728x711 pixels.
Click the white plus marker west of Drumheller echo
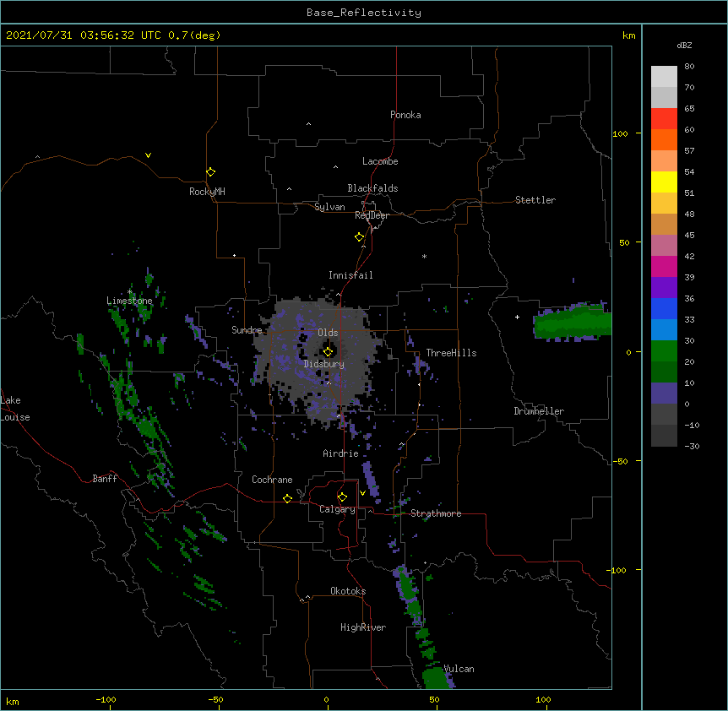517,317
